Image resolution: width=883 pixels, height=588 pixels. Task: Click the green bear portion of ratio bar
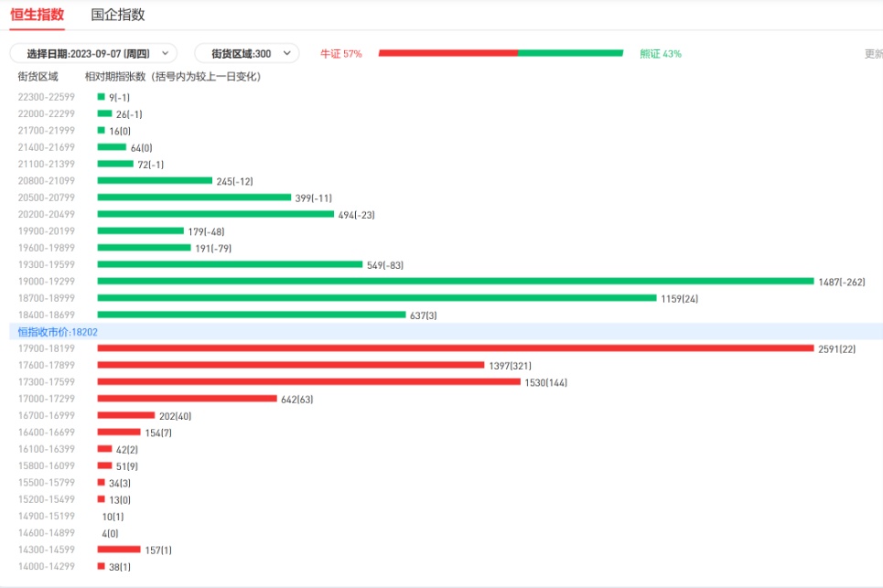pos(570,53)
